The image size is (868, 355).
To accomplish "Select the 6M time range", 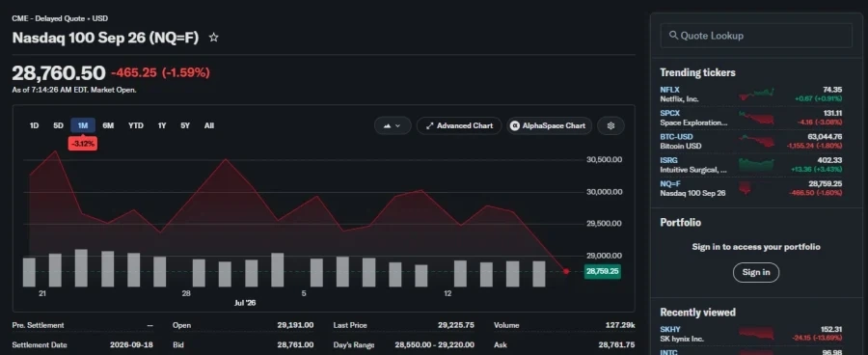I will [x=108, y=125].
